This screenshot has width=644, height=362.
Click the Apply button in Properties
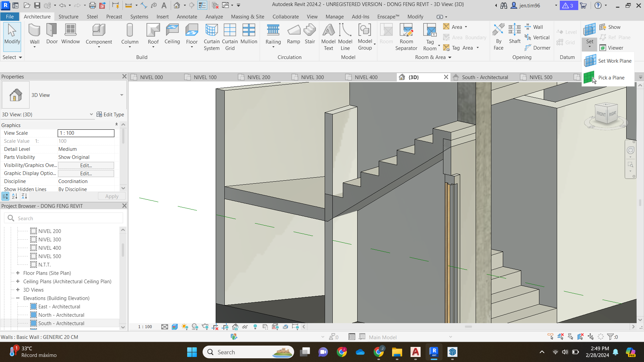(x=112, y=196)
